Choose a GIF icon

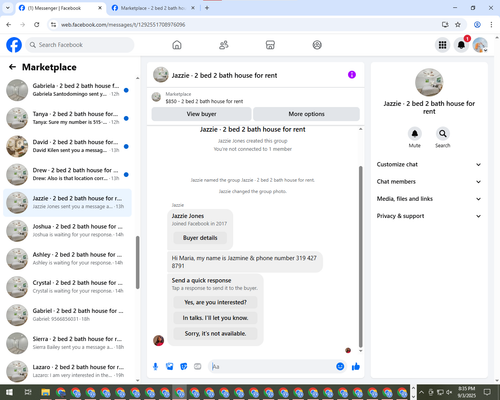198,367
